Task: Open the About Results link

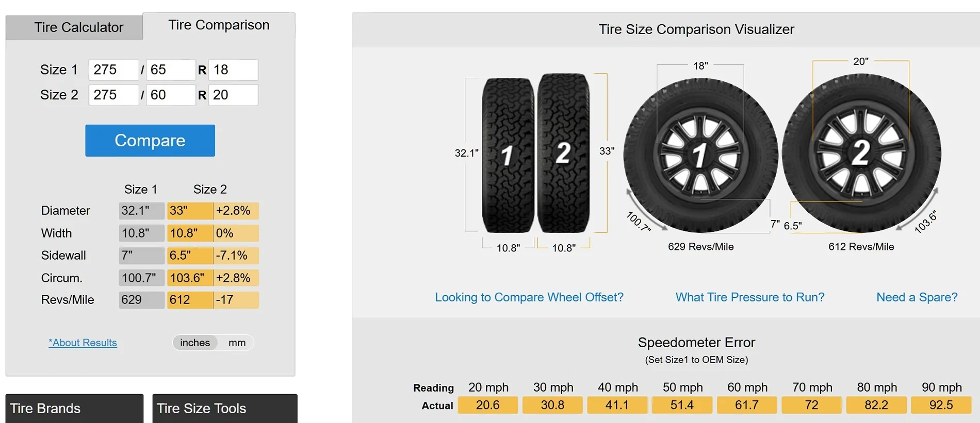Action: click(83, 343)
